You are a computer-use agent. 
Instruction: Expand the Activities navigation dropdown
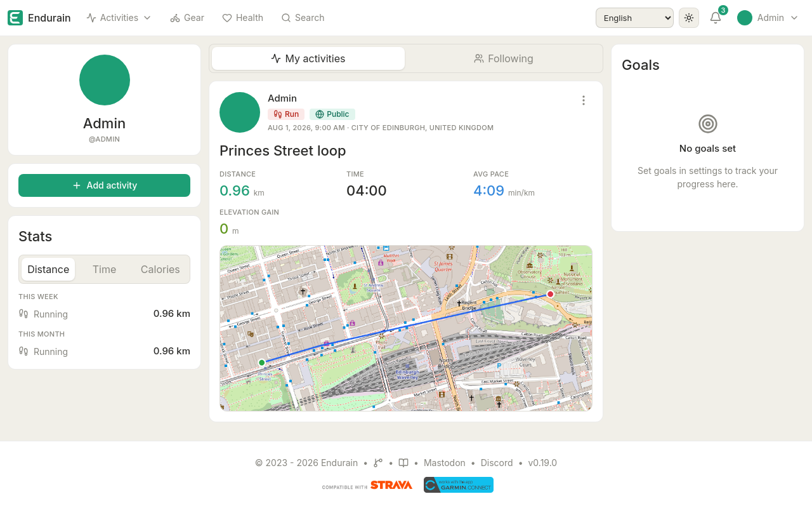(x=119, y=18)
